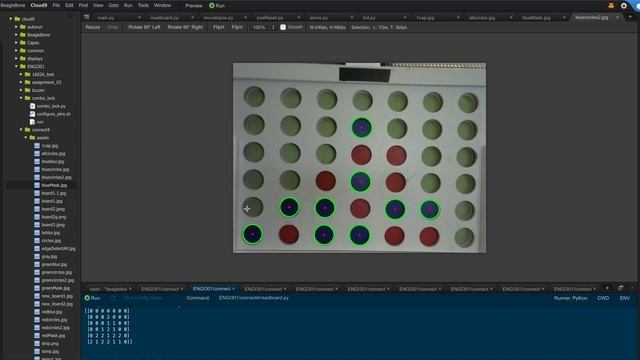Click the ENV button in the runner bar
640x360 pixels.
624,298
